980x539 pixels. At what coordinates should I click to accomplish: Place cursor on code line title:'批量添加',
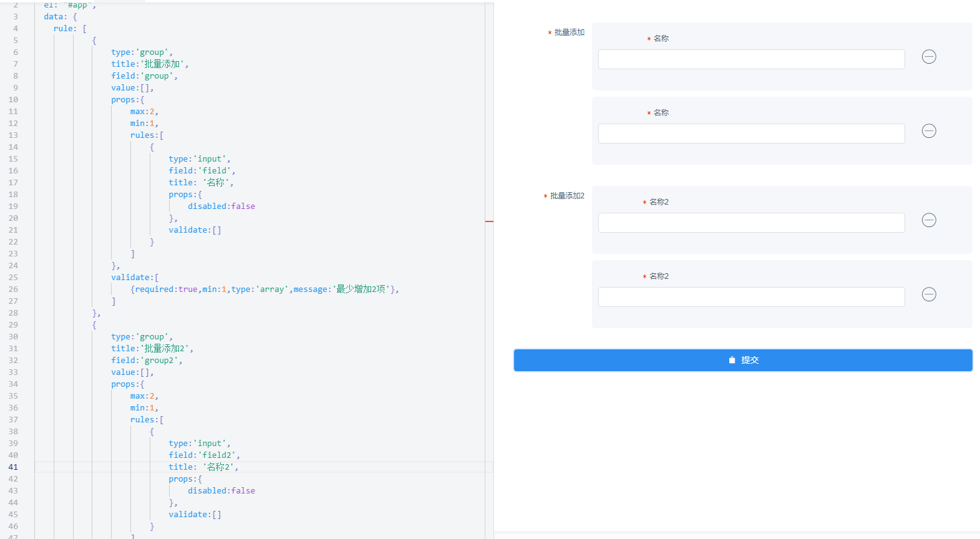150,64
